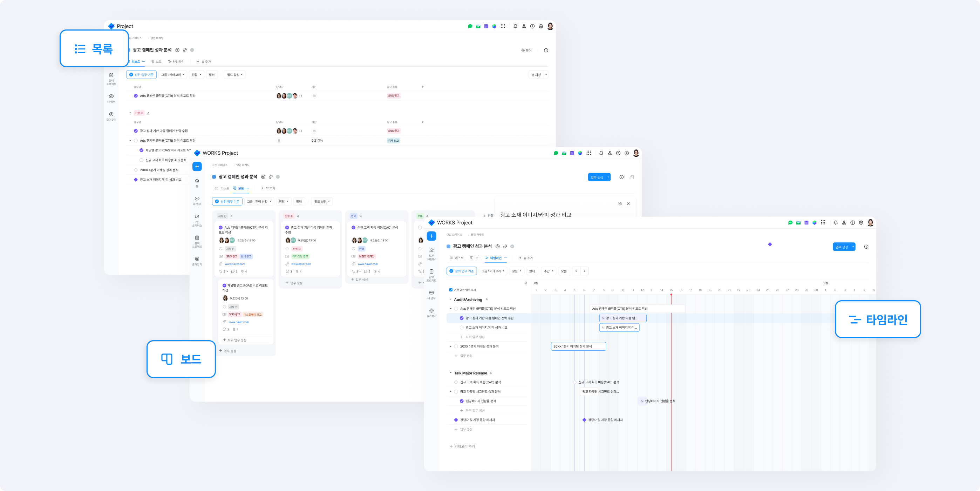Open the 주간 range dropdown
The width and height of the screenshot is (980, 491).
click(548, 271)
